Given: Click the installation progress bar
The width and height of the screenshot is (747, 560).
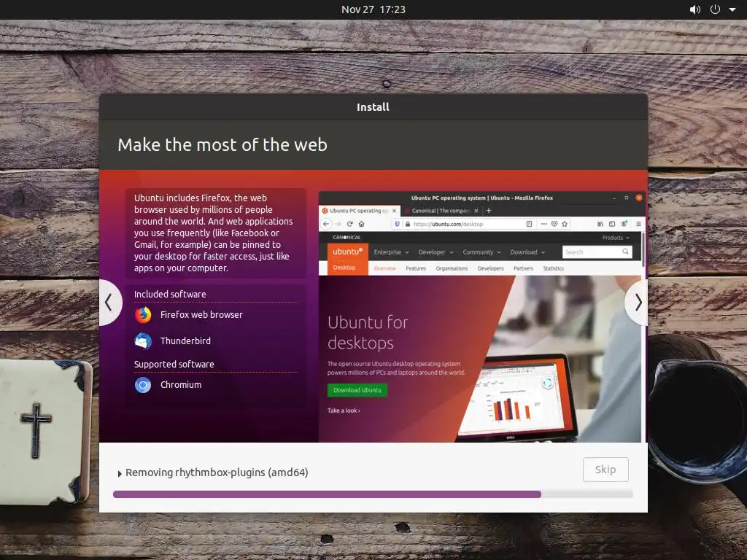Looking at the screenshot, I should tap(373, 494).
